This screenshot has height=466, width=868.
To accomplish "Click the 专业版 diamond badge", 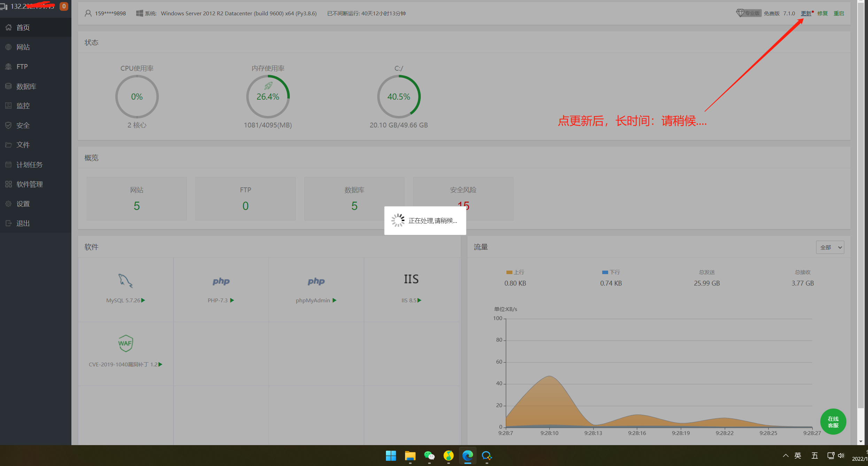I will click(x=749, y=13).
